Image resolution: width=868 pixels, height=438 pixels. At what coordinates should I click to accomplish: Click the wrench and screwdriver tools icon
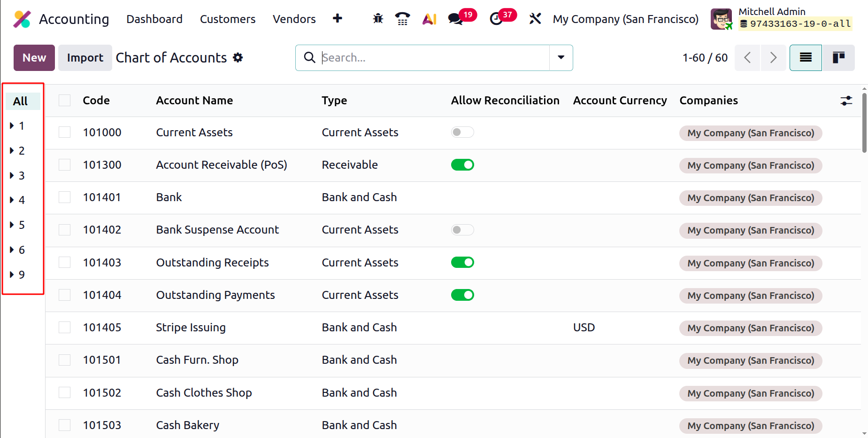[x=535, y=19]
